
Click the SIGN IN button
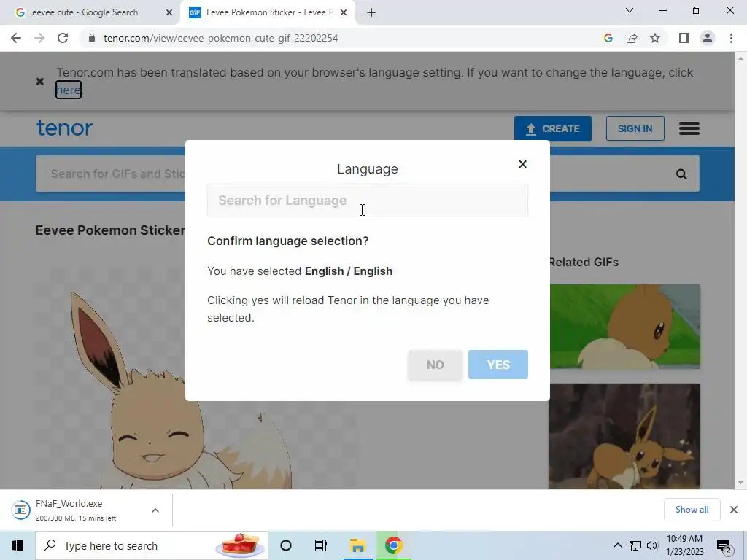635,128
